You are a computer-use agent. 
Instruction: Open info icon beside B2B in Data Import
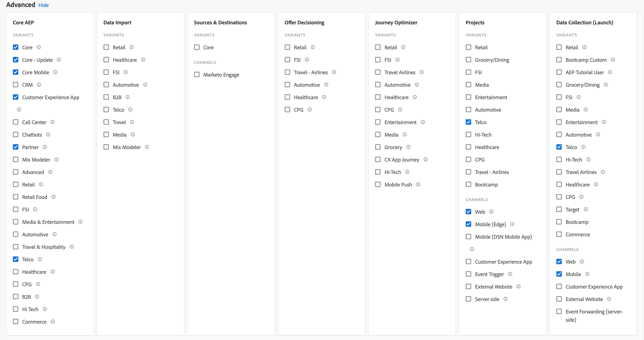point(127,97)
